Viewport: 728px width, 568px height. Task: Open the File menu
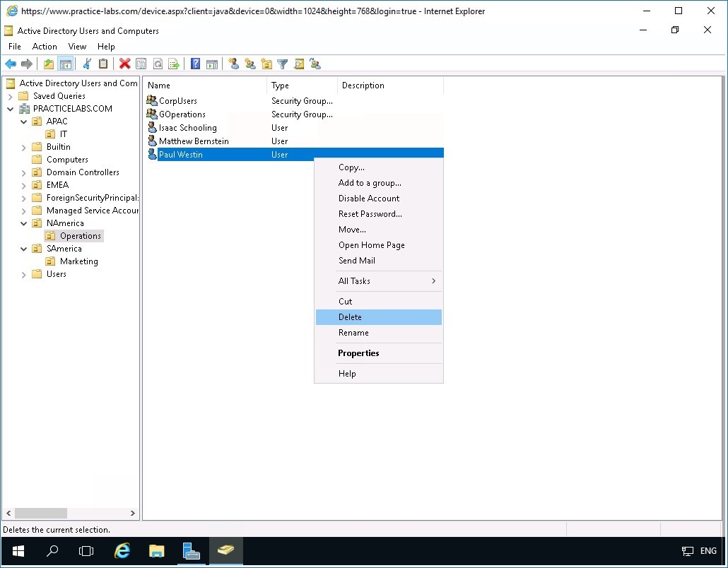pyautogui.click(x=15, y=47)
